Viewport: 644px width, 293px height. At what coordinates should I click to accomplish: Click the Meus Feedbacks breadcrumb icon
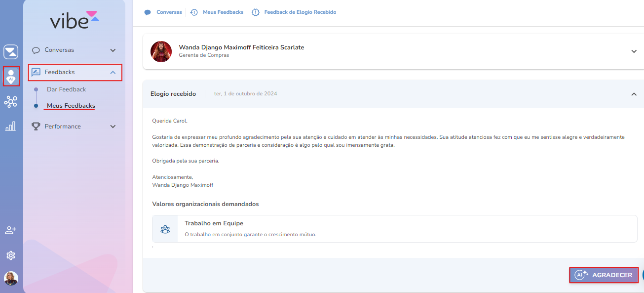click(x=194, y=12)
